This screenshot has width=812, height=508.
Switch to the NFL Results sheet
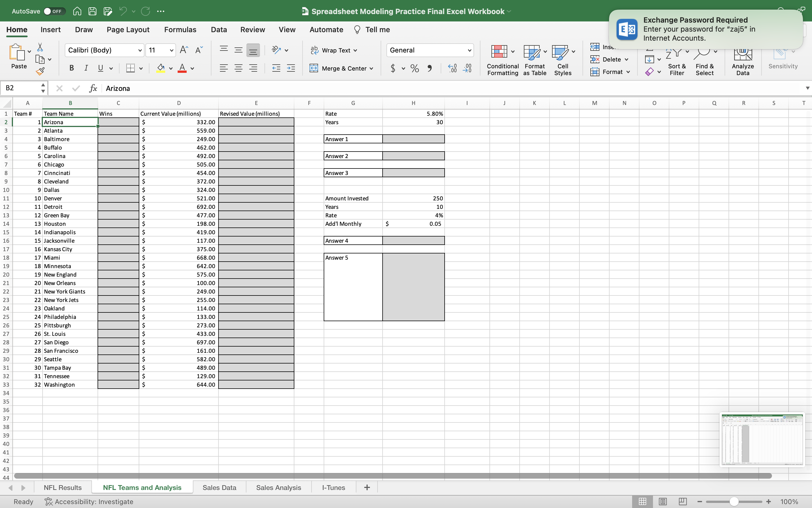(63, 487)
